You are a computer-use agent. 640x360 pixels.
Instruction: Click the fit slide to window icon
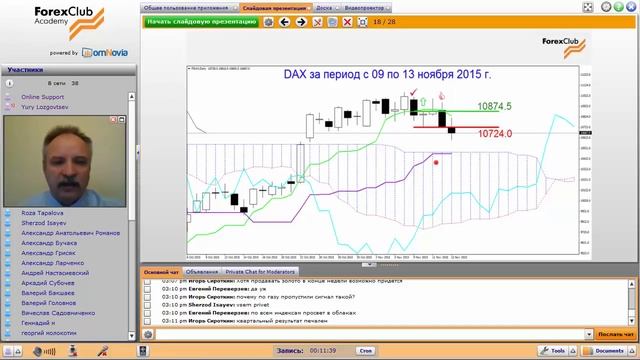[362, 22]
